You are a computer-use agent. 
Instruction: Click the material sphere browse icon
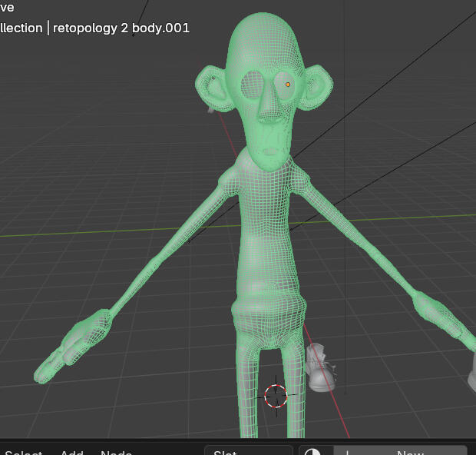310,452
